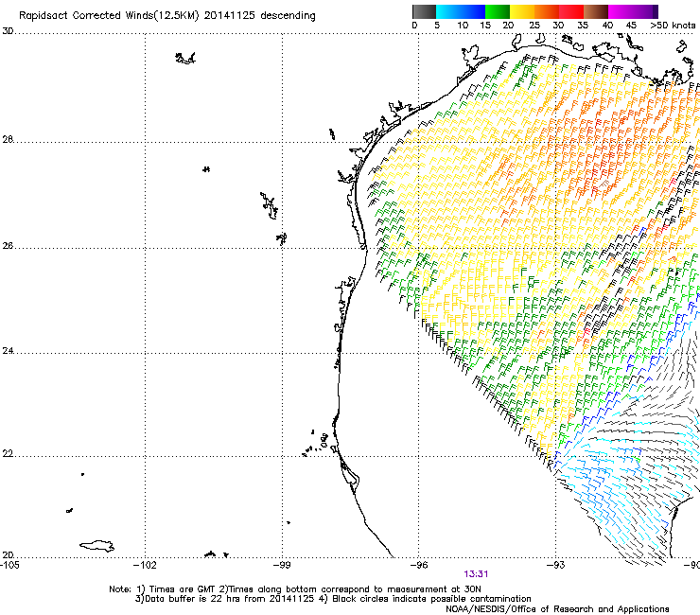Click the latitude axis label '26'
The width and height of the screenshot is (700, 615).
point(8,246)
